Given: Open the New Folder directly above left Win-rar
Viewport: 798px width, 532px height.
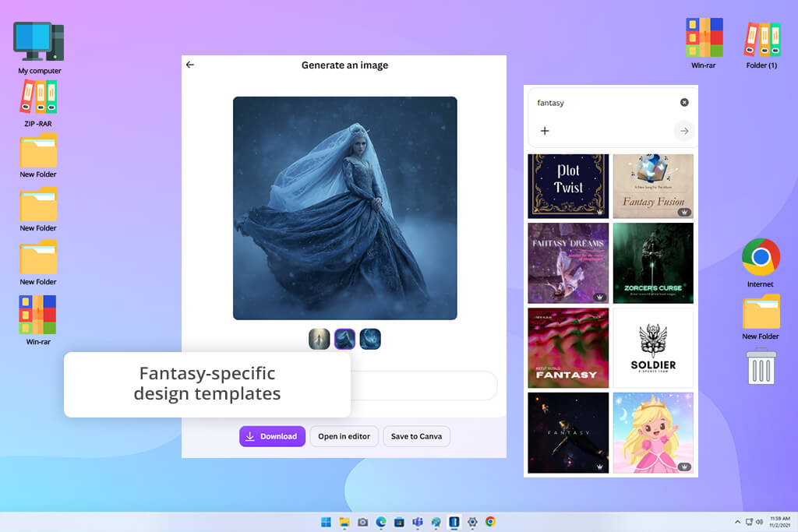Looking at the screenshot, I should tap(38, 263).
